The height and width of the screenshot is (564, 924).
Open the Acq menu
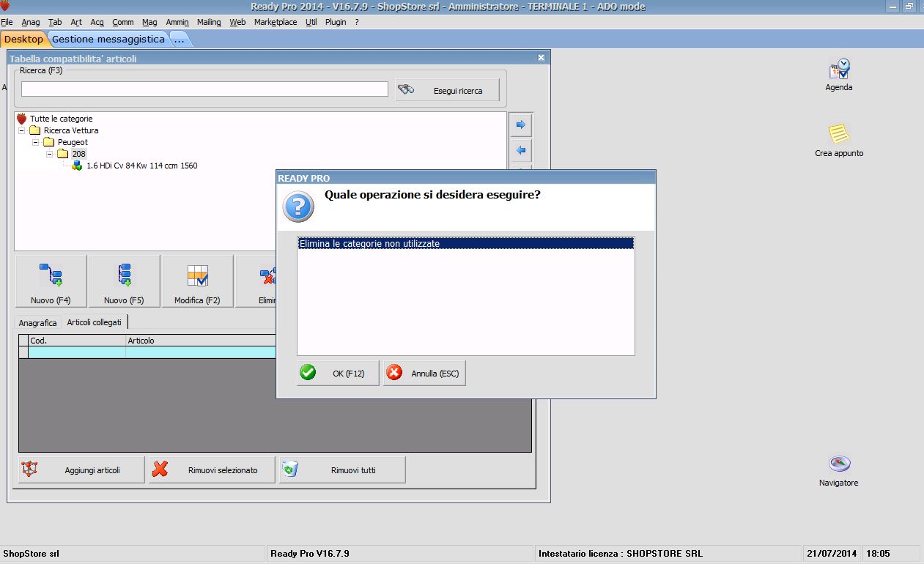point(97,22)
